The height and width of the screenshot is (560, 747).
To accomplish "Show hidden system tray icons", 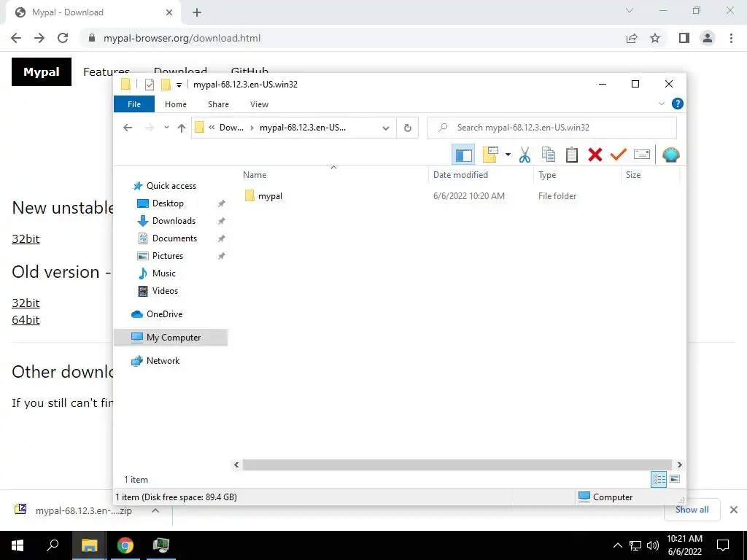I will tap(617, 545).
